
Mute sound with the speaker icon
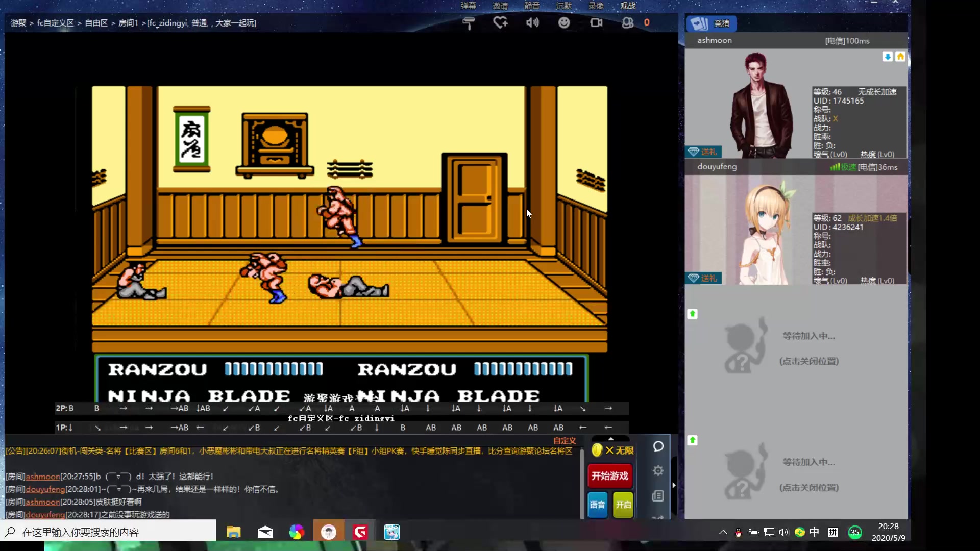pos(532,22)
